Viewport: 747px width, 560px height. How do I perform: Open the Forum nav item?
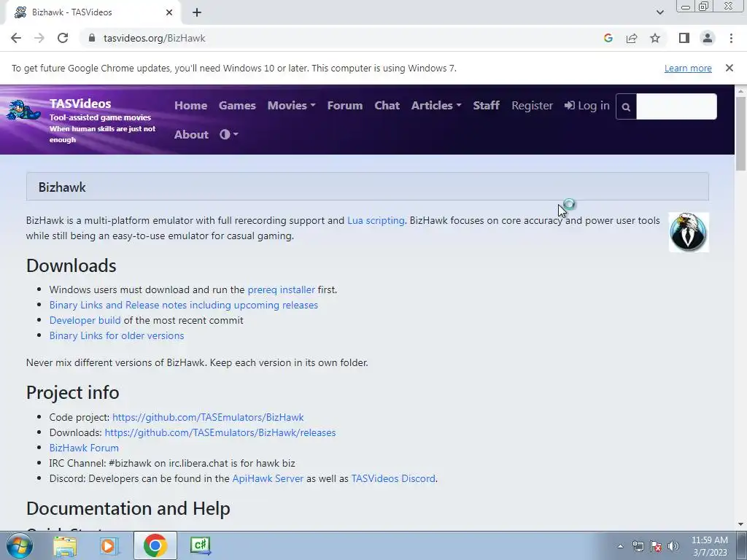pyautogui.click(x=345, y=105)
